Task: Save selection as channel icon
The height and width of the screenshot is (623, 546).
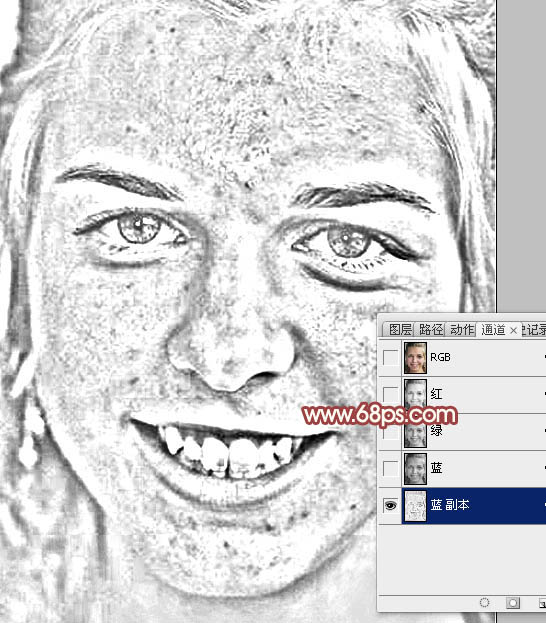Action: [x=513, y=603]
